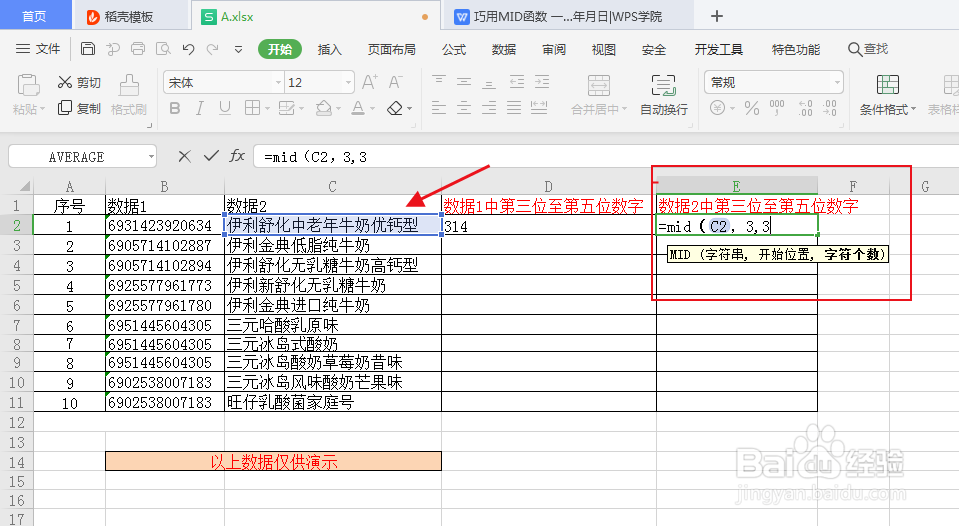Toggle italic formatting

199,108
